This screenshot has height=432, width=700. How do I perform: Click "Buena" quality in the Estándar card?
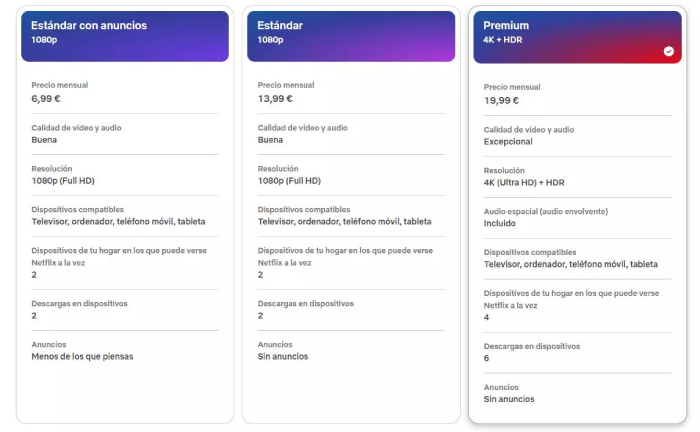point(270,140)
